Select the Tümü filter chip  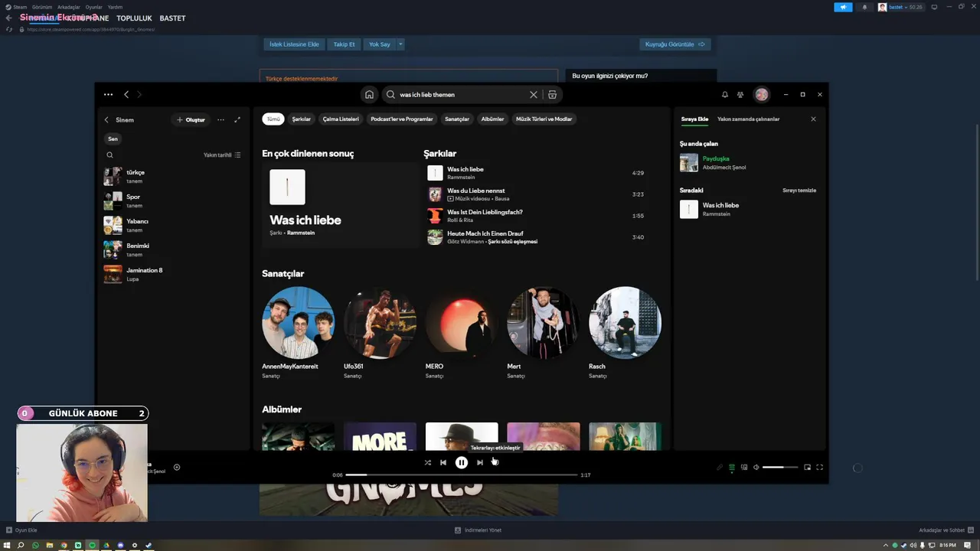click(x=273, y=119)
